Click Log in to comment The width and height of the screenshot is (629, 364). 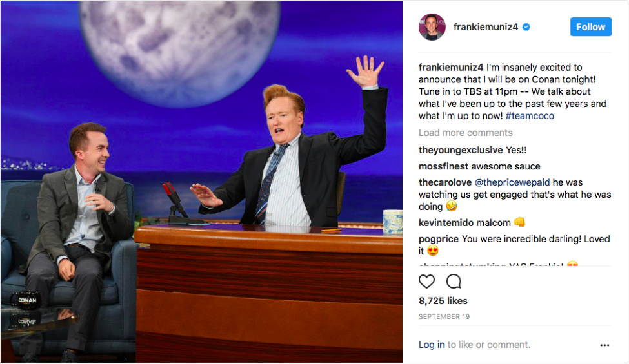click(432, 345)
